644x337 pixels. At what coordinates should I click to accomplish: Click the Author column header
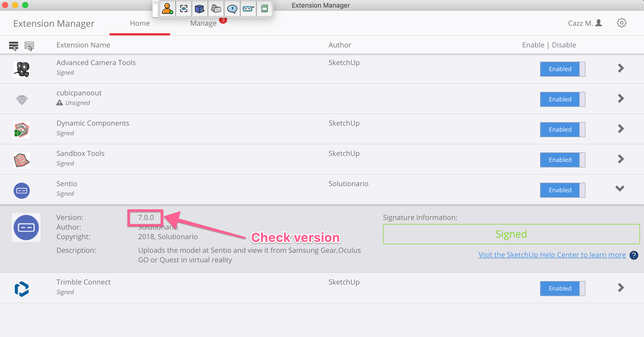(340, 45)
